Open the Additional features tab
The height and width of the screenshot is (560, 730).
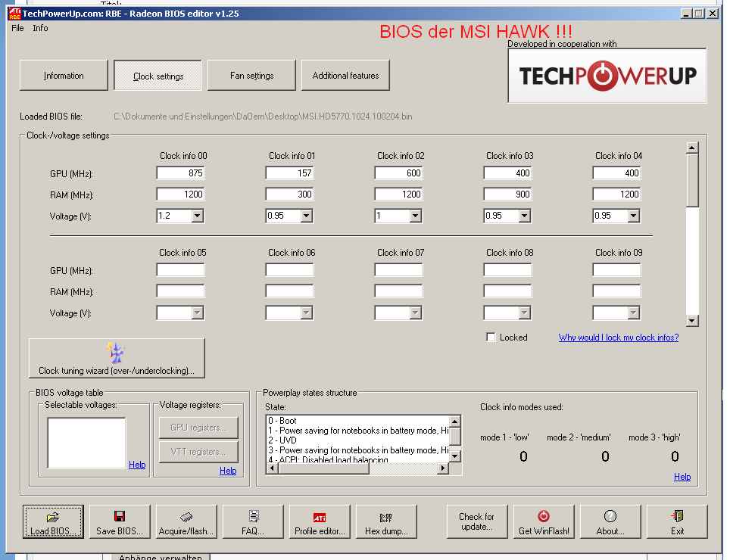coord(345,76)
